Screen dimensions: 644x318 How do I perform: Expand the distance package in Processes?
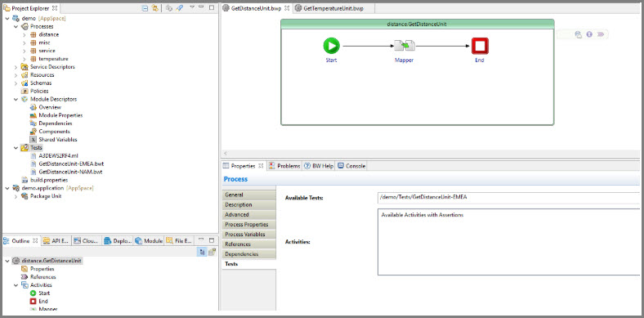[x=25, y=34]
